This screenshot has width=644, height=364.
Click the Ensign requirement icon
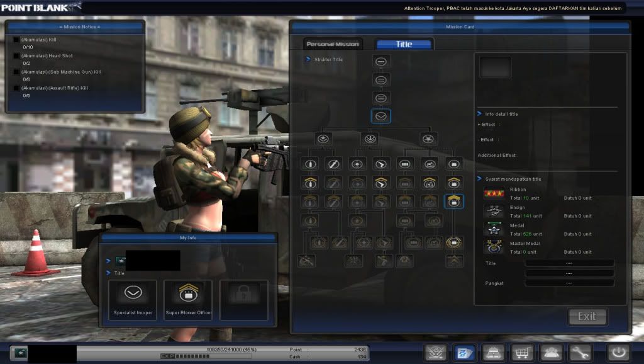pyautogui.click(x=494, y=211)
